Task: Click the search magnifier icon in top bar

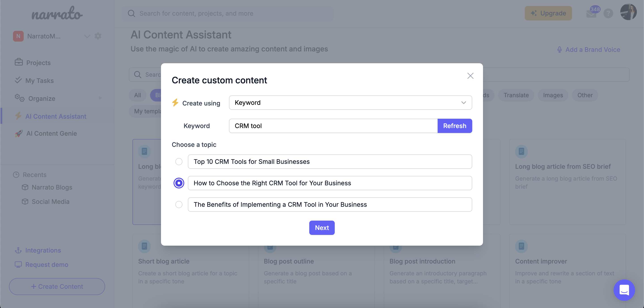Action: click(x=131, y=13)
